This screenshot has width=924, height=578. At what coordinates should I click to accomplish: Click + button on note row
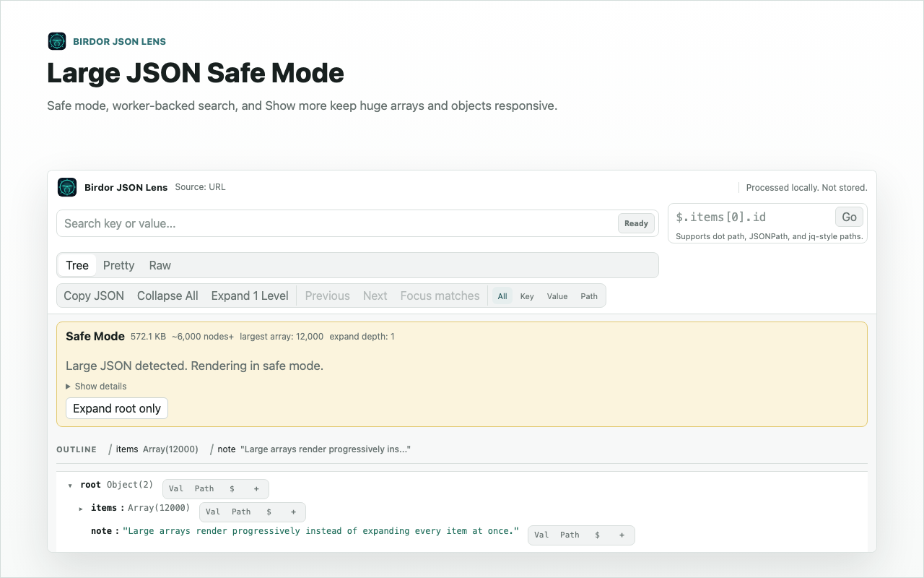622,535
